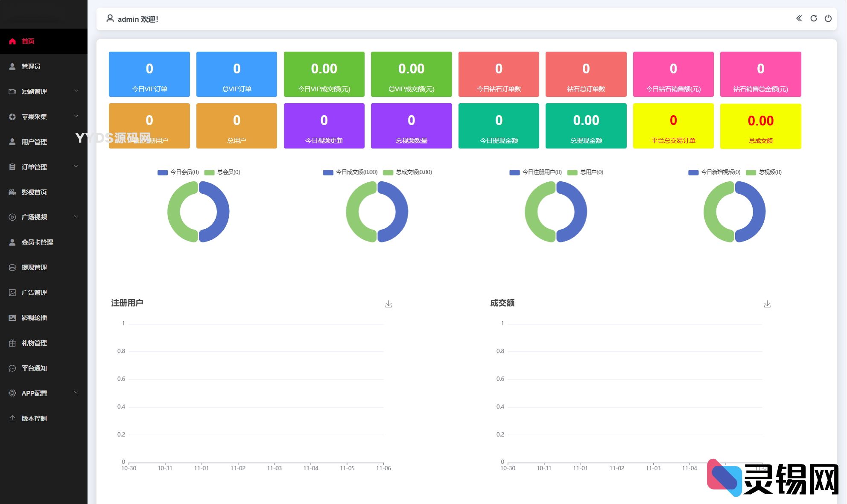Download the 注册用户 chart image
Screen dimensions: 847x504
[388, 304]
